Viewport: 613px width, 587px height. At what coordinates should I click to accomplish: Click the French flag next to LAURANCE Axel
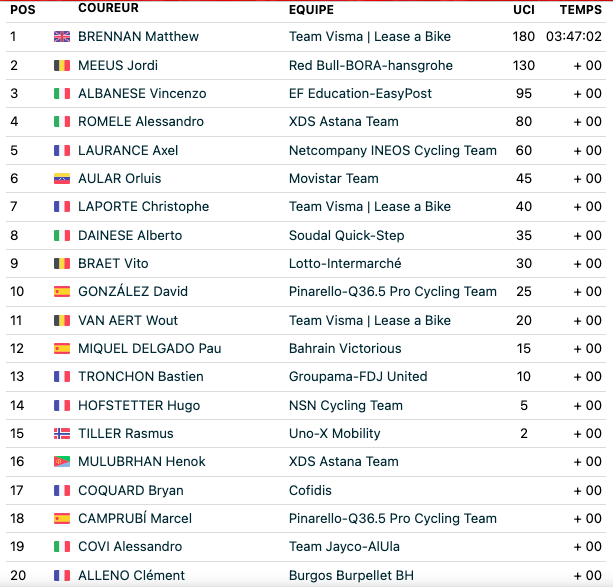click(62, 151)
